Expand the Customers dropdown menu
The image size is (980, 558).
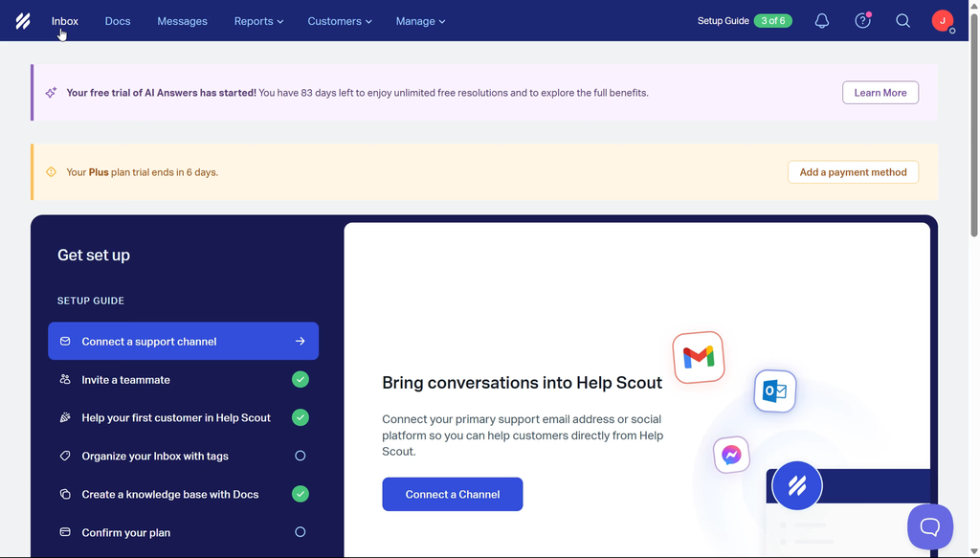[x=339, y=21]
